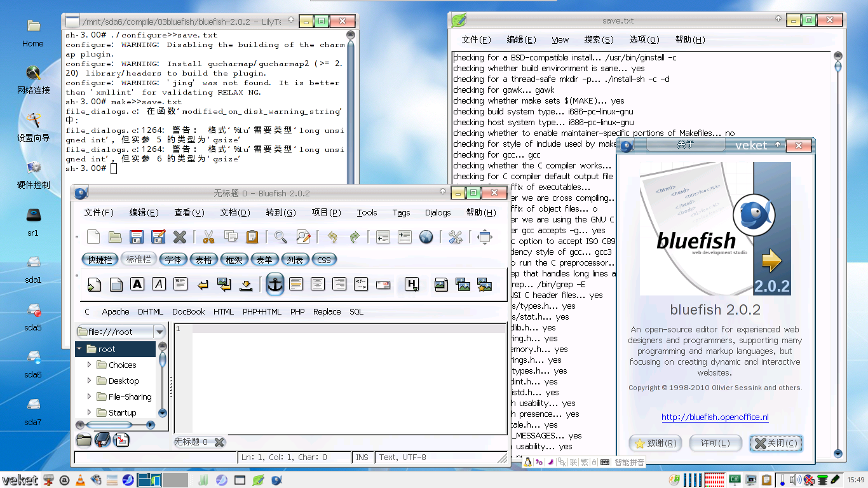The width and height of the screenshot is (868, 488).
Task: Click the 关闭(C) button in About dialog
Action: click(775, 444)
